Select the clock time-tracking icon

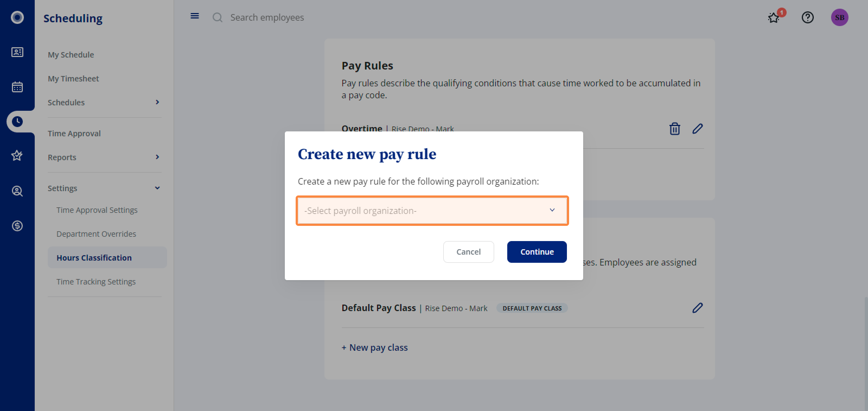[x=17, y=121]
